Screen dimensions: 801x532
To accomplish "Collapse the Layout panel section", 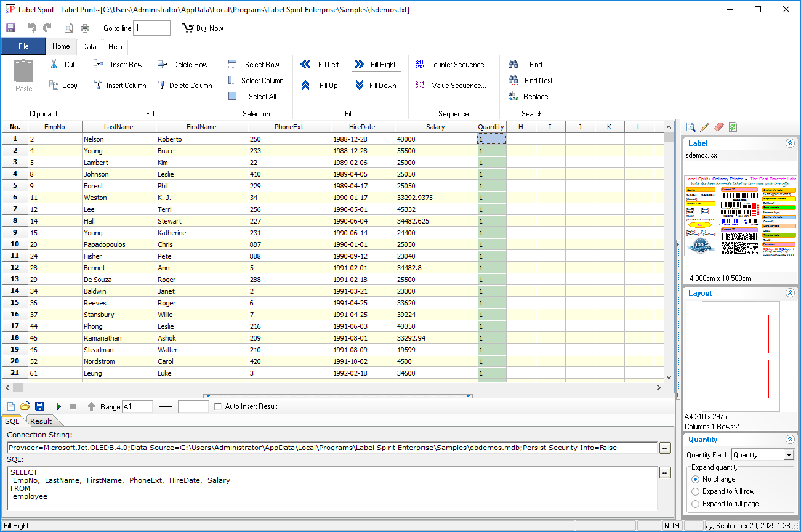I will (790, 293).
